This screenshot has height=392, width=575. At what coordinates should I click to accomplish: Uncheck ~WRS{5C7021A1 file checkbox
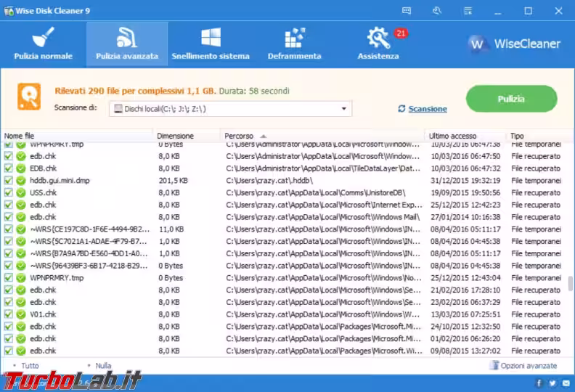pyautogui.click(x=8, y=241)
